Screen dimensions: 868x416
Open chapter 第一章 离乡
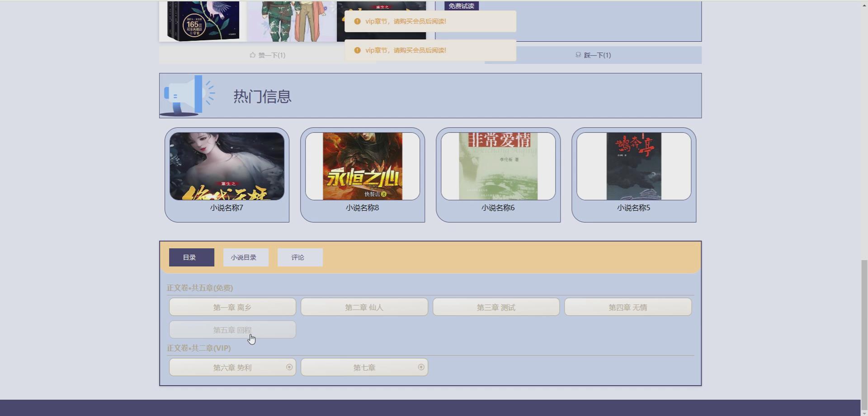(232, 307)
